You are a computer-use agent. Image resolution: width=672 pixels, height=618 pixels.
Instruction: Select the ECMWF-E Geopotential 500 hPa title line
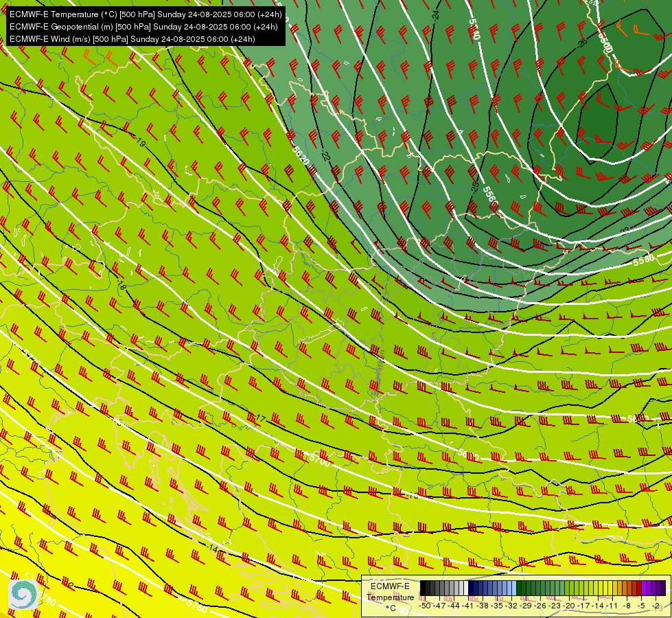[143, 27]
